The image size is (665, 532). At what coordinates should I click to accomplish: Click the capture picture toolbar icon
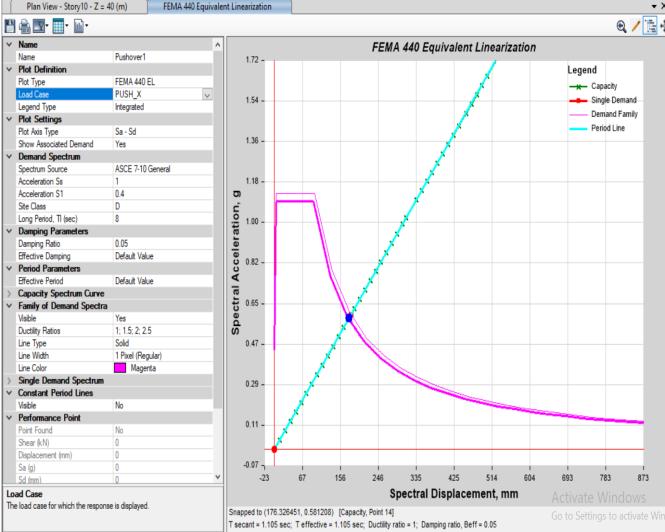(x=39, y=26)
